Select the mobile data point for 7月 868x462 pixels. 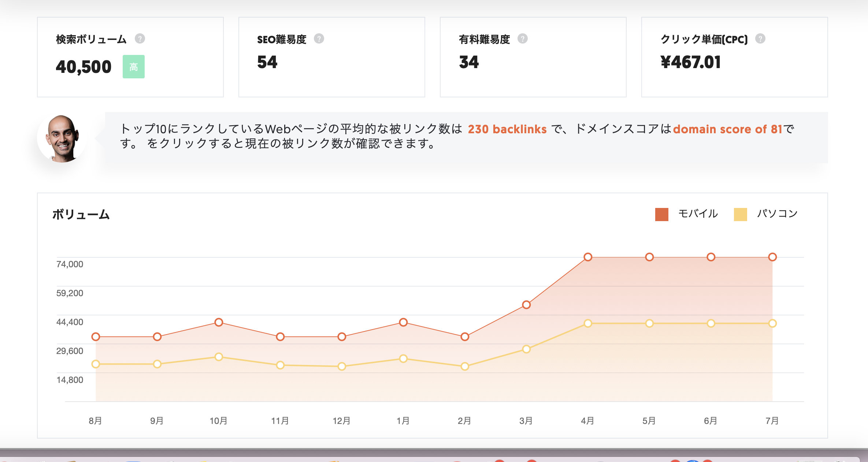(x=772, y=257)
